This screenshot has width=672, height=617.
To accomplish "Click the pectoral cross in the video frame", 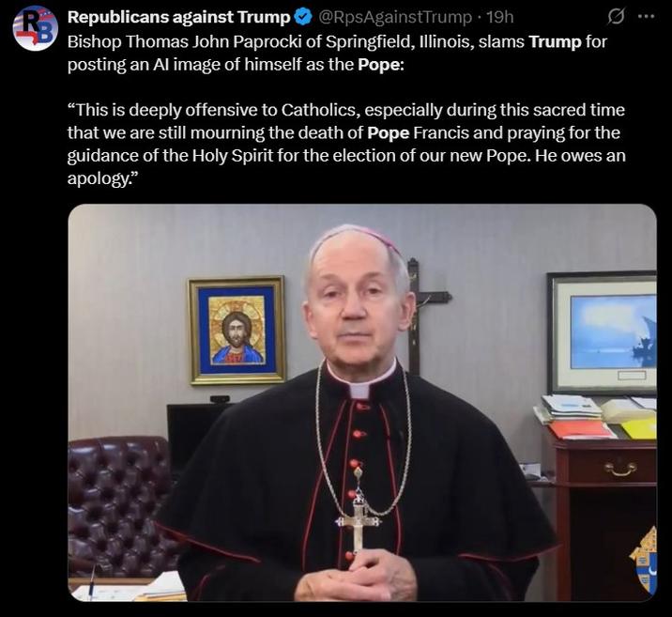I will point(359,523).
